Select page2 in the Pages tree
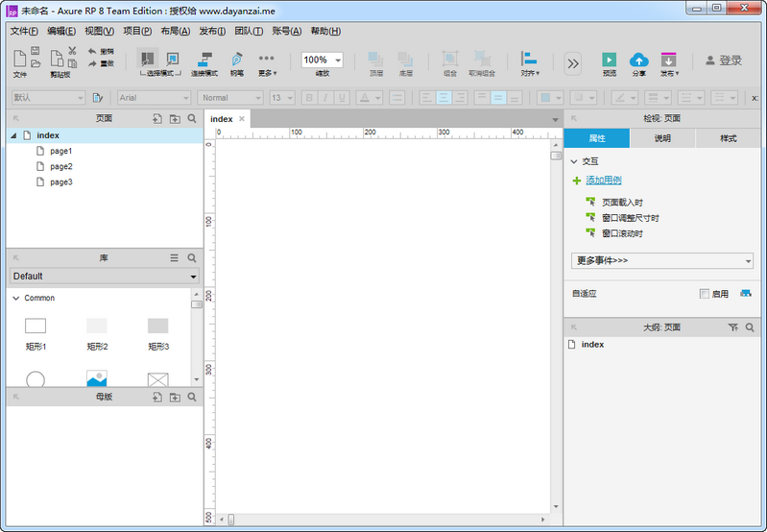767x532 pixels. point(61,166)
